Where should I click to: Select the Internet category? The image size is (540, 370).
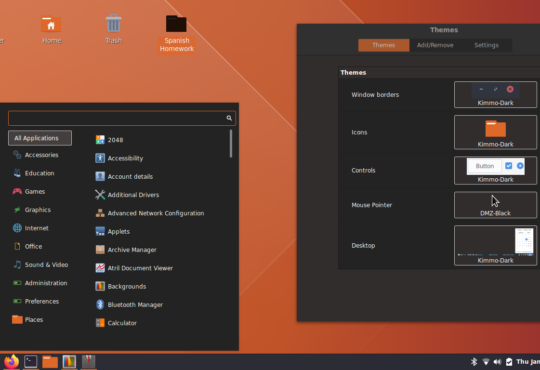(31, 228)
